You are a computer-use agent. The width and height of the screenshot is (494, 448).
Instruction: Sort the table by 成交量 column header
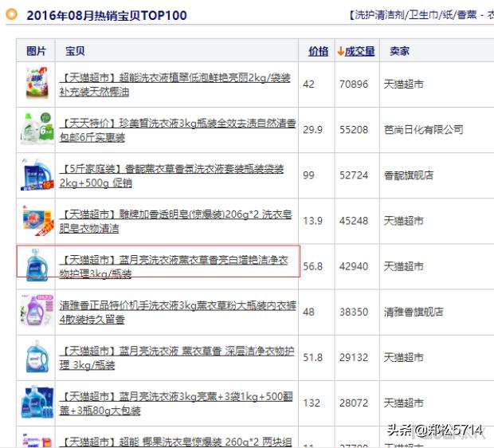[360, 51]
